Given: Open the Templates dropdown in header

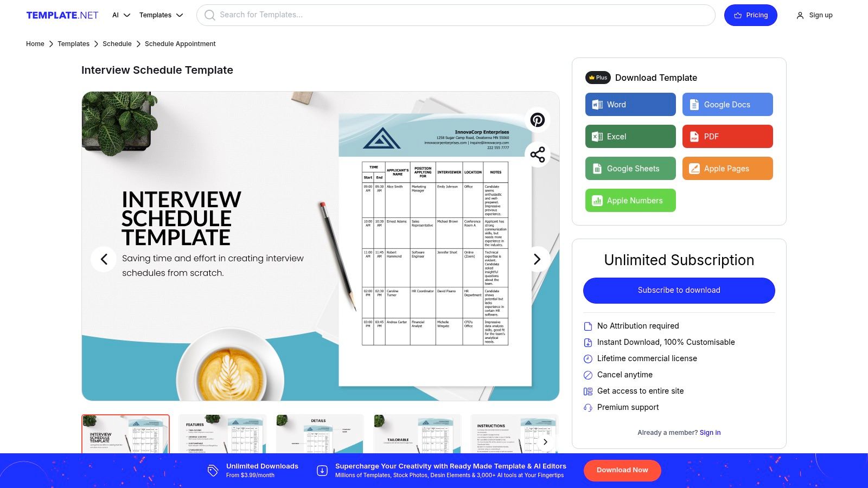Looking at the screenshot, I should (x=161, y=15).
